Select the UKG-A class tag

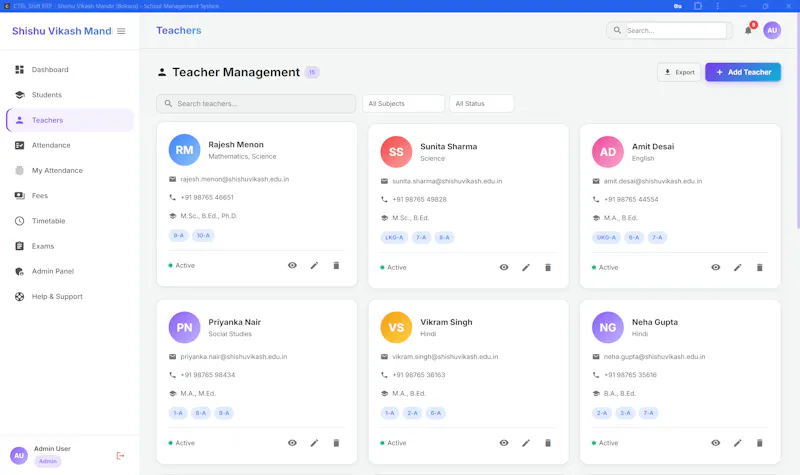pyautogui.click(x=606, y=238)
